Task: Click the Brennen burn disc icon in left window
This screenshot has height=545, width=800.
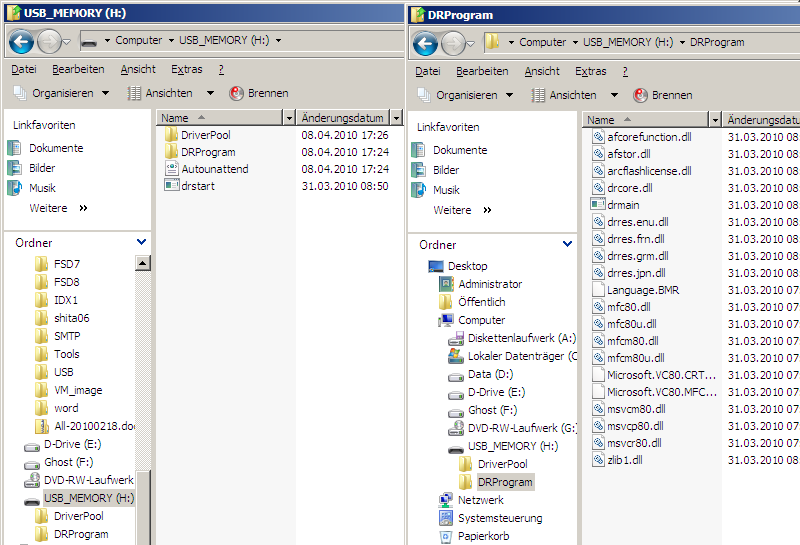Action: click(237, 93)
